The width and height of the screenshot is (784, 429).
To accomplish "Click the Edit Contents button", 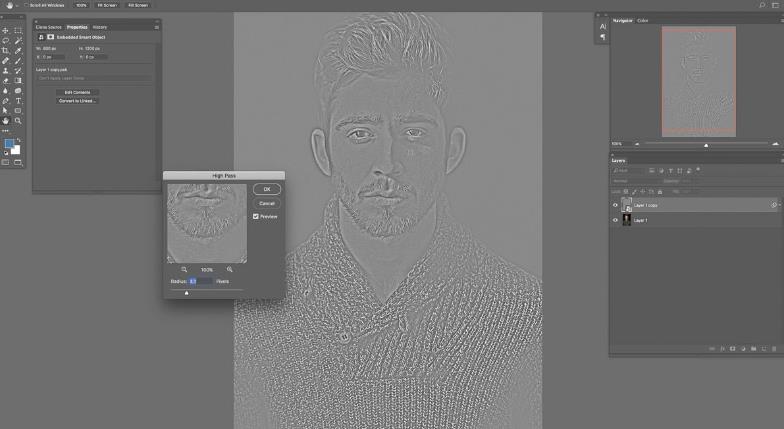I will tap(77, 92).
